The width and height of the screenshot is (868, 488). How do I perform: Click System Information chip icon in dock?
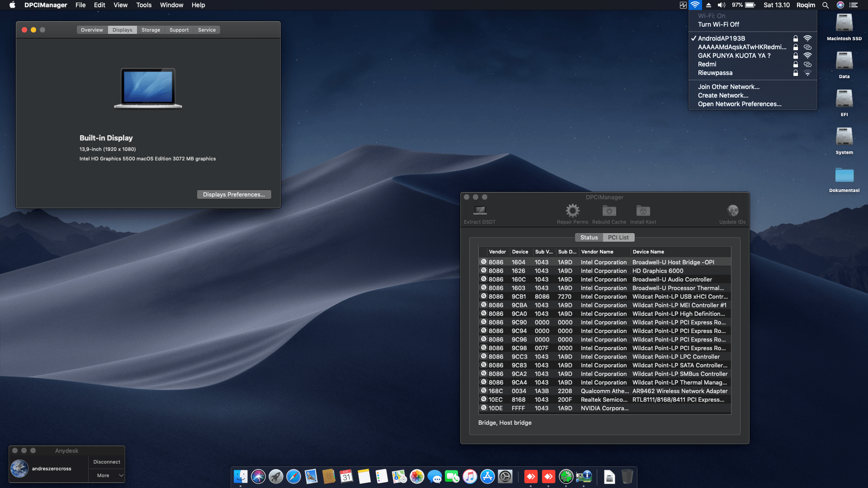click(584, 476)
